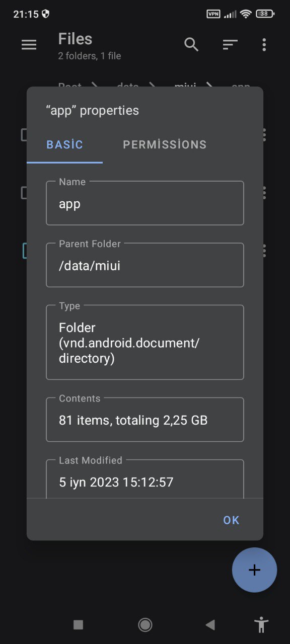Tap the Android back triangle

(x=210, y=625)
